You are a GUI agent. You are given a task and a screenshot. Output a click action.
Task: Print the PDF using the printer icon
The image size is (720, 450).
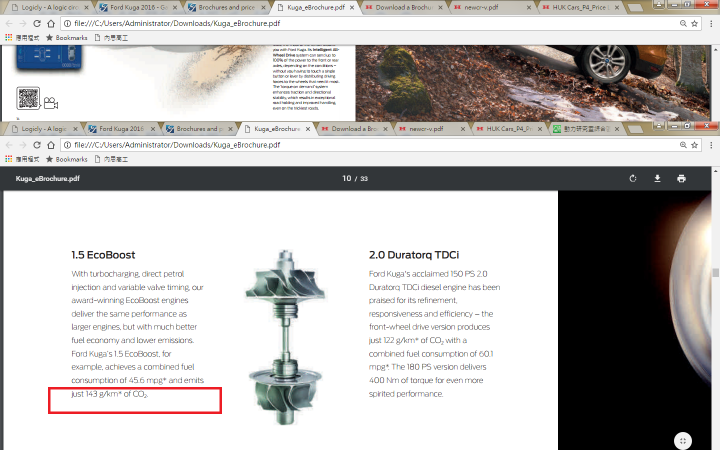tap(681, 179)
